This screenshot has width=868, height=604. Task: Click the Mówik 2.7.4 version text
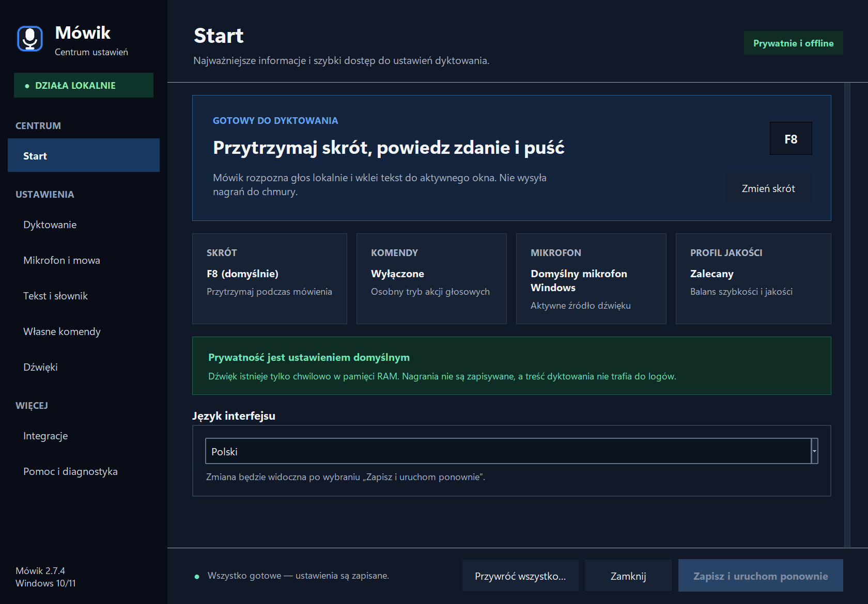[40, 570]
